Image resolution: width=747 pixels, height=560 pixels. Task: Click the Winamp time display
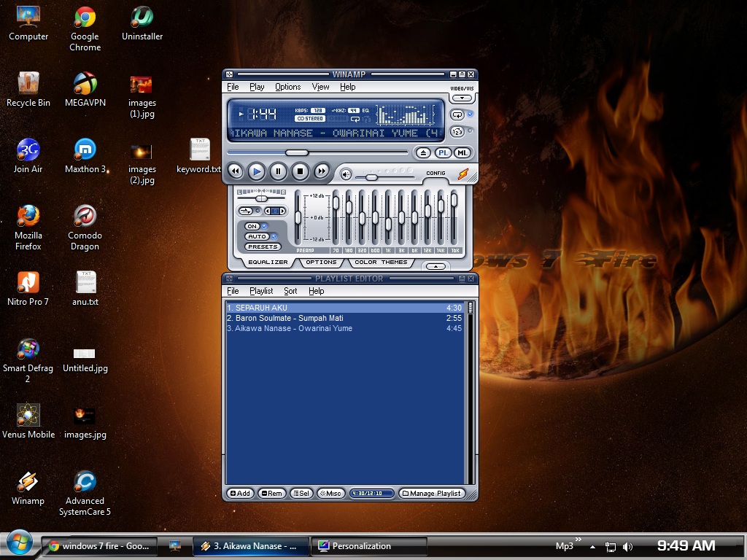point(263,114)
